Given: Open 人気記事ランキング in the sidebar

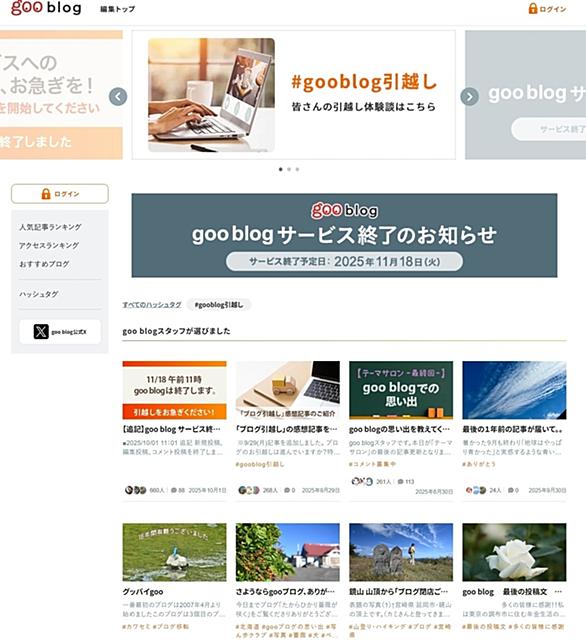Looking at the screenshot, I should (50, 227).
